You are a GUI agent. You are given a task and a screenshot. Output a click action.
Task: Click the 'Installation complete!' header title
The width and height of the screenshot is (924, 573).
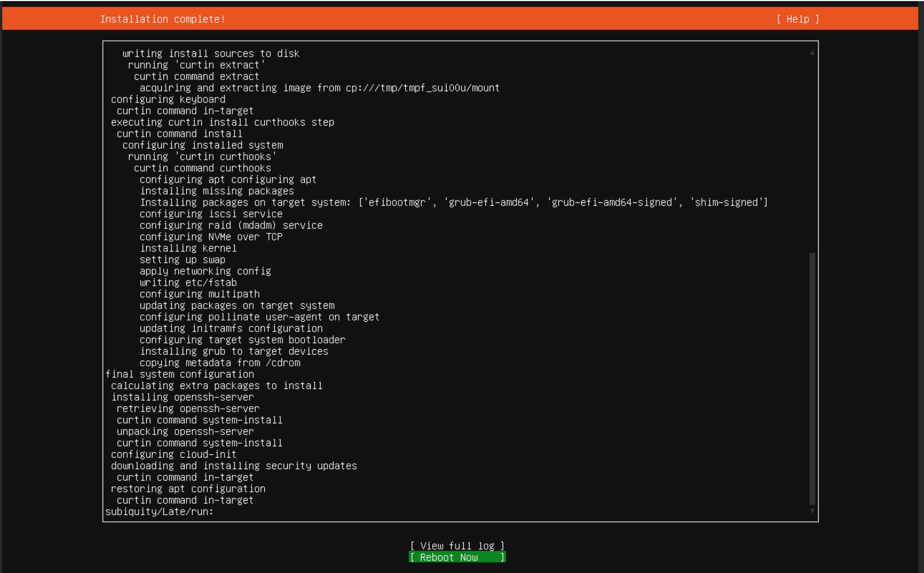click(x=163, y=19)
